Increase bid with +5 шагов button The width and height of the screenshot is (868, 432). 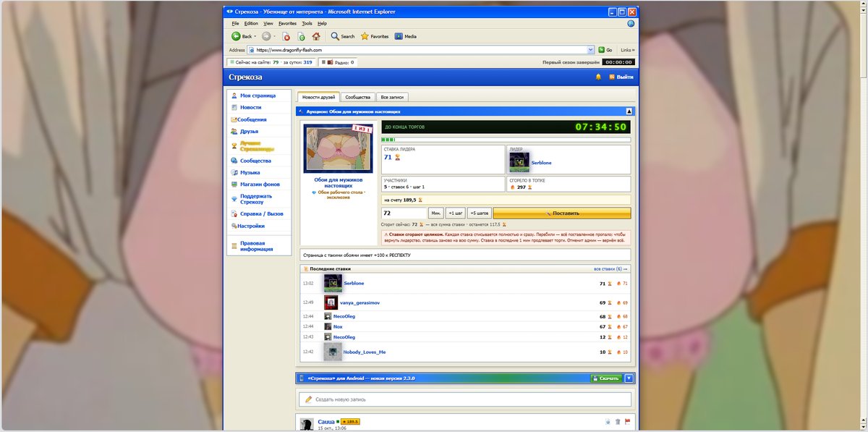click(479, 213)
